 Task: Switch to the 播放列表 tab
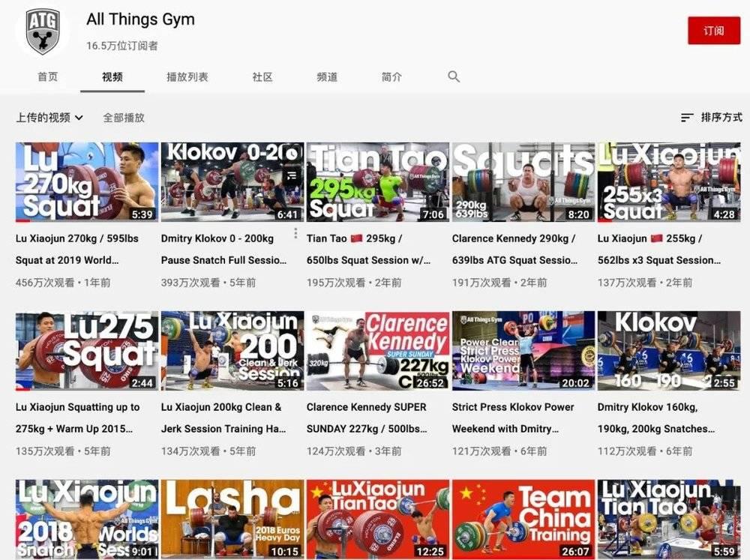tap(187, 77)
